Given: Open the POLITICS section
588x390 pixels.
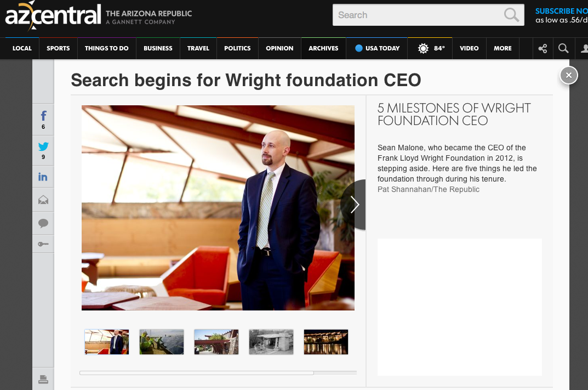Looking at the screenshot, I should click(x=237, y=48).
